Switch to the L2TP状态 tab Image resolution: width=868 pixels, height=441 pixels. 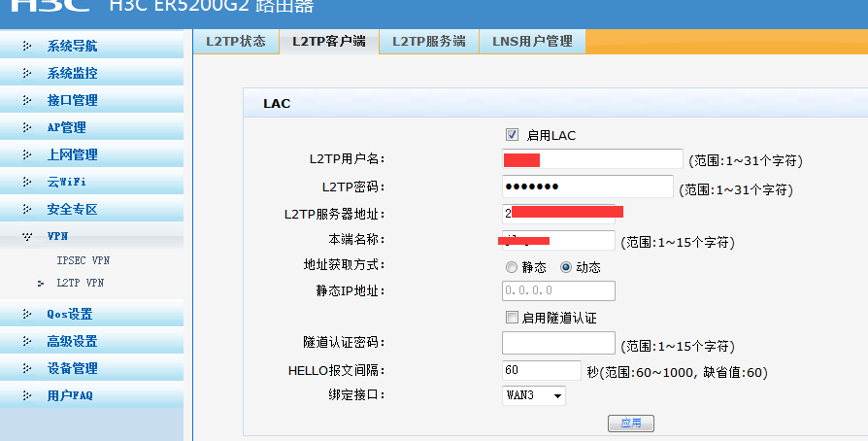[236, 42]
